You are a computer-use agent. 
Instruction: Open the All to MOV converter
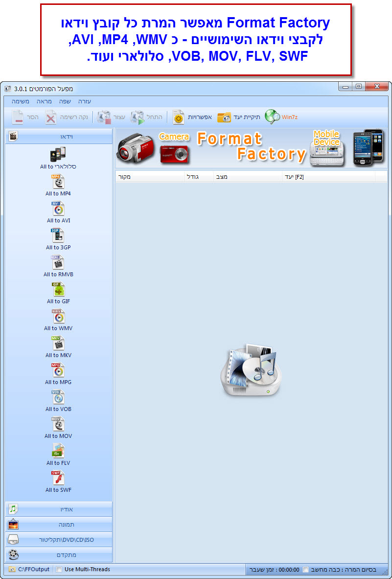[x=58, y=424]
